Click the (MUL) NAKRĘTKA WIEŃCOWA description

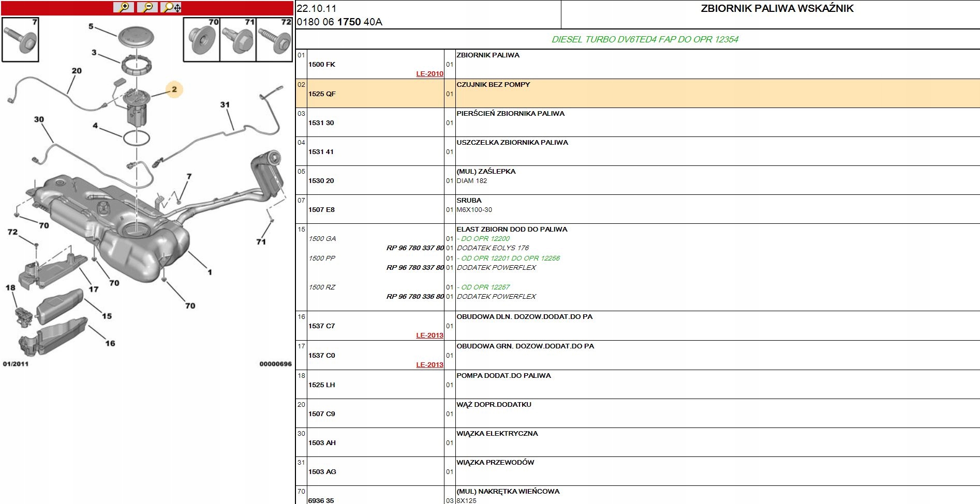[508, 492]
